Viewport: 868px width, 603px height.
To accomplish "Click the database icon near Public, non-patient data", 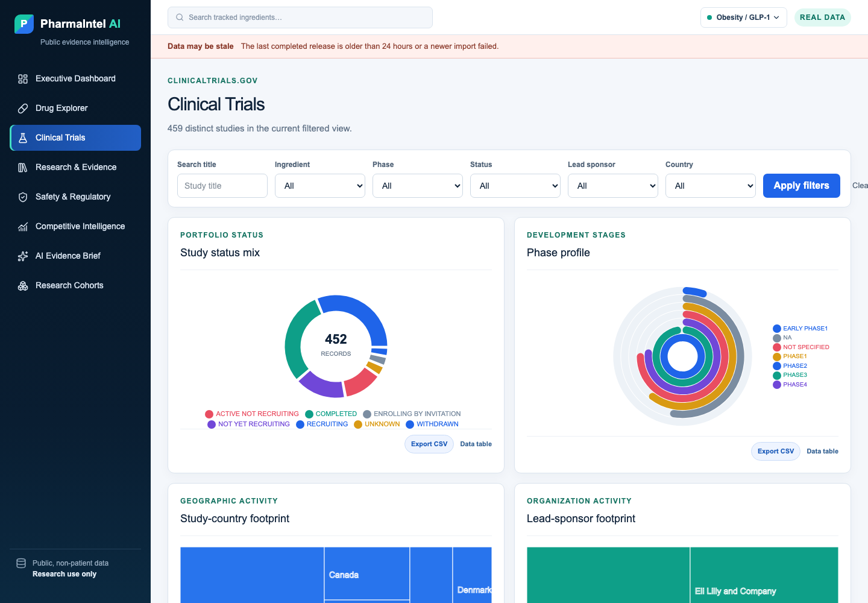I will point(21,563).
